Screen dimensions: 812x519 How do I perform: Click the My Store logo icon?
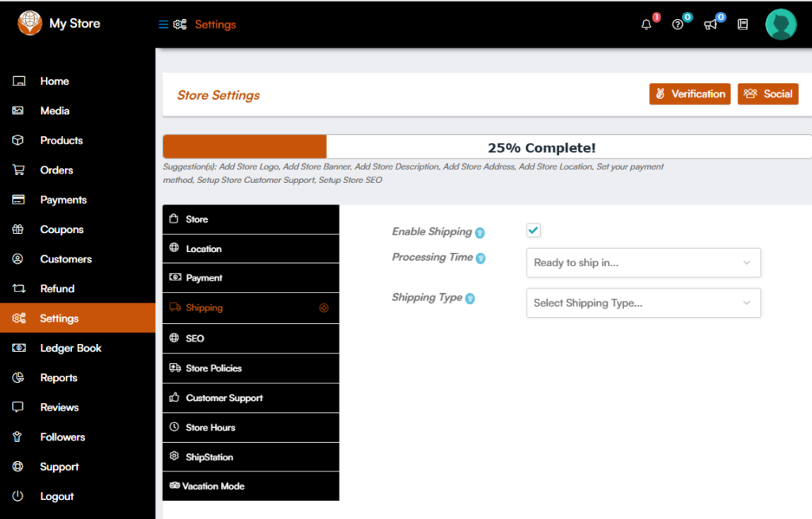tap(30, 23)
